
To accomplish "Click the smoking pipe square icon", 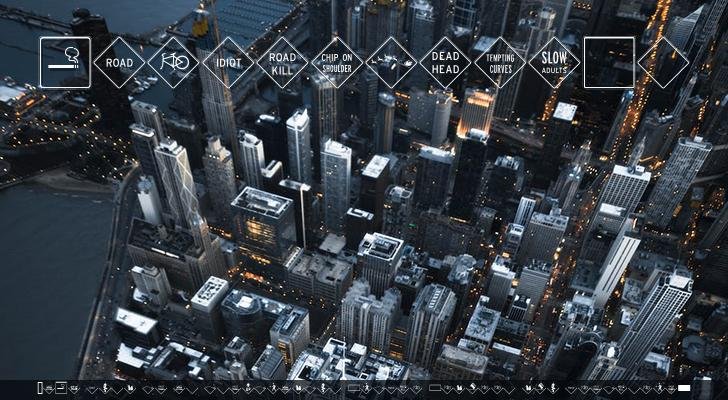I will (65, 62).
